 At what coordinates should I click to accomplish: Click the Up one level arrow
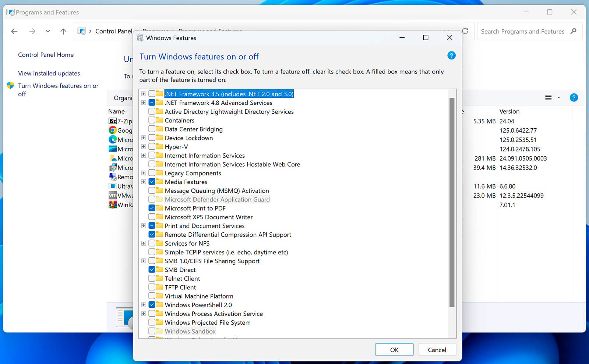click(x=63, y=31)
